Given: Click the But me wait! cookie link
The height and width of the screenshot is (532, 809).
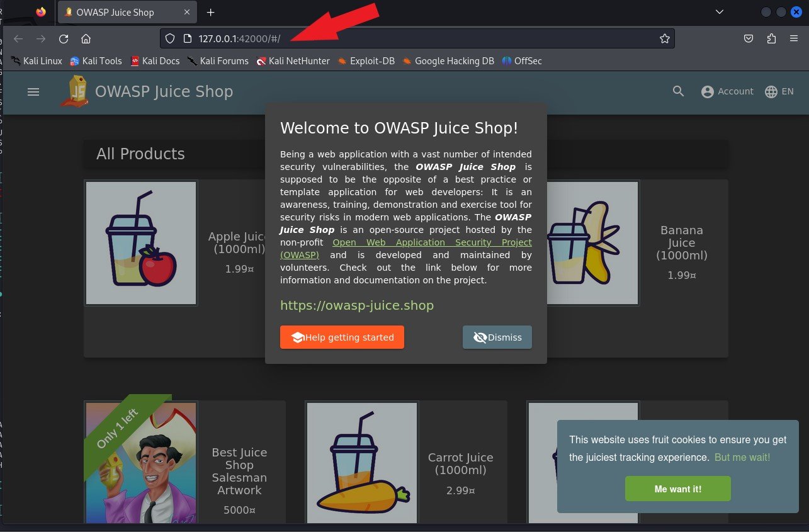Looking at the screenshot, I should 742,458.
